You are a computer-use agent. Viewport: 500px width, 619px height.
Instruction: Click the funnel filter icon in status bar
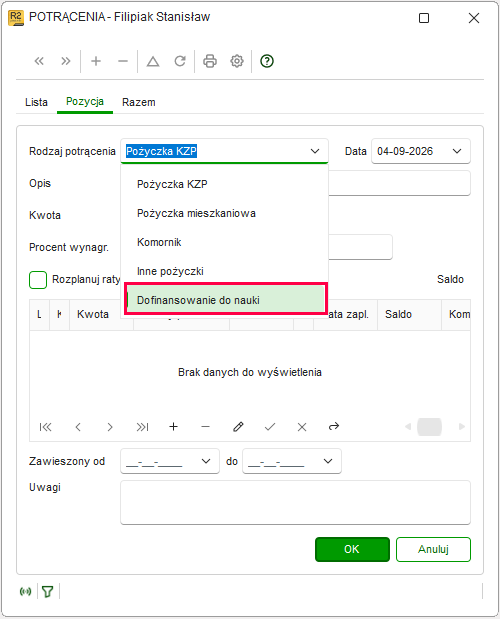tap(48, 591)
